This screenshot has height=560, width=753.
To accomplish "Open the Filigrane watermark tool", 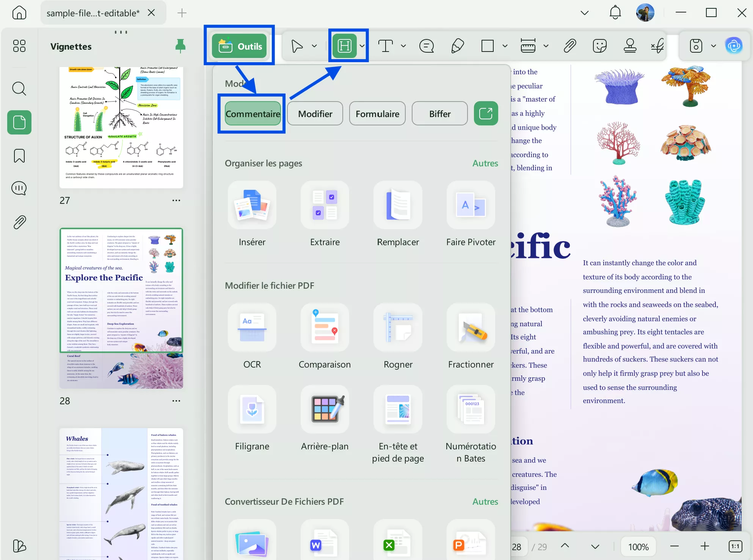I will [252, 409].
